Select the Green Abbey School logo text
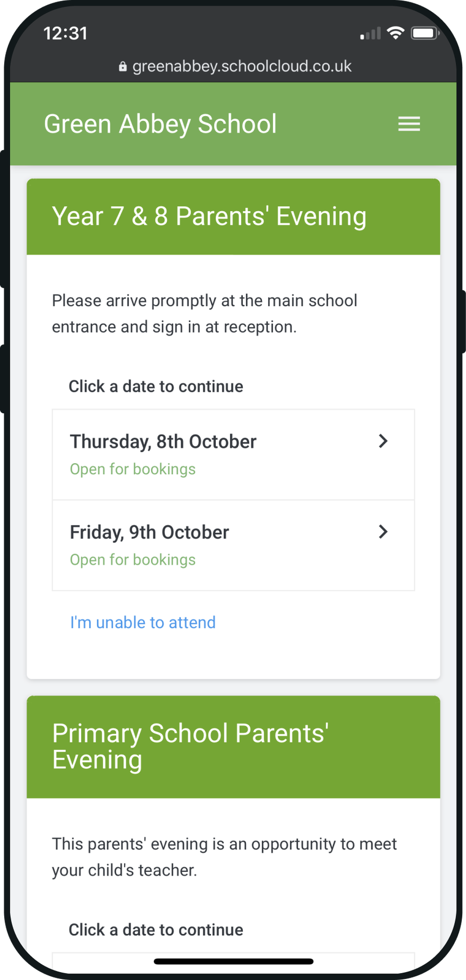The image size is (466, 980). click(x=160, y=123)
